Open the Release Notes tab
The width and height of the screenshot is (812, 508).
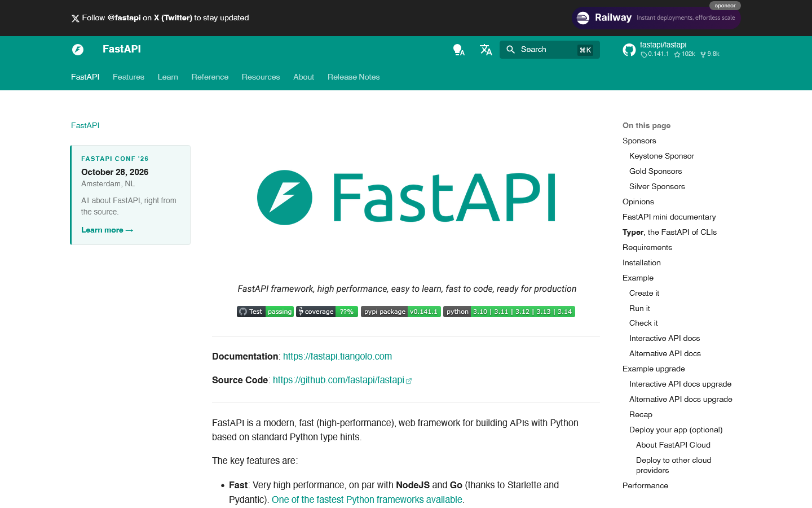(354, 77)
